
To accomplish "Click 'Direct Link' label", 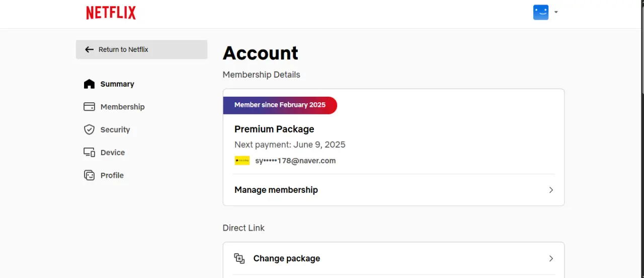I will pyautogui.click(x=244, y=228).
